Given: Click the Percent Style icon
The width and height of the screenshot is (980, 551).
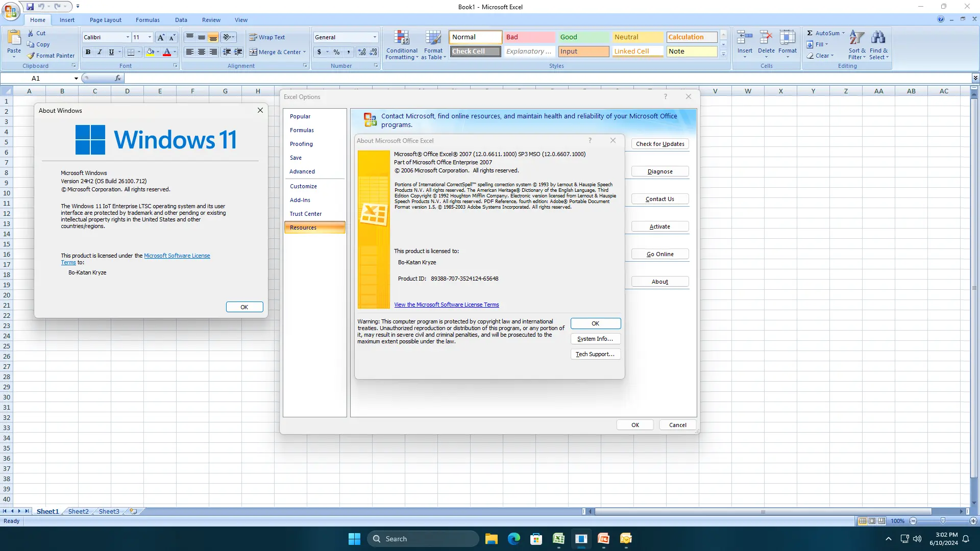Looking at the screenshot, I should [336, 52].
